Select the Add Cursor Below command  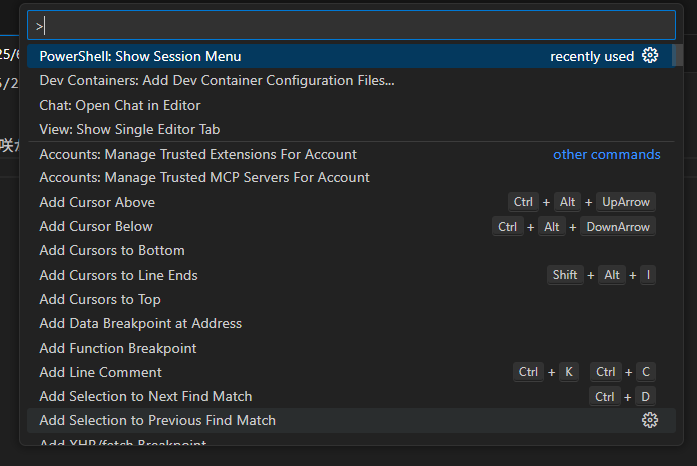(x=96, y=227)
